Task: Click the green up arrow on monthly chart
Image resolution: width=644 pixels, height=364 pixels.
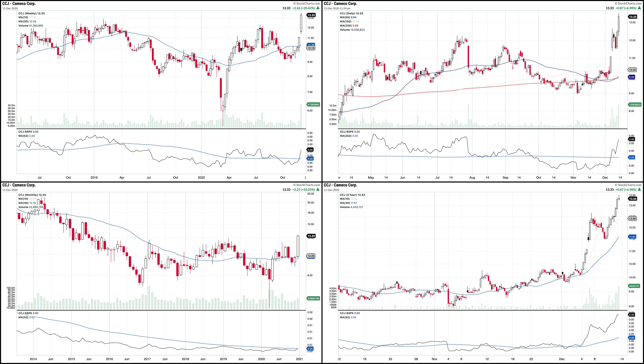Action: [318, 190]
